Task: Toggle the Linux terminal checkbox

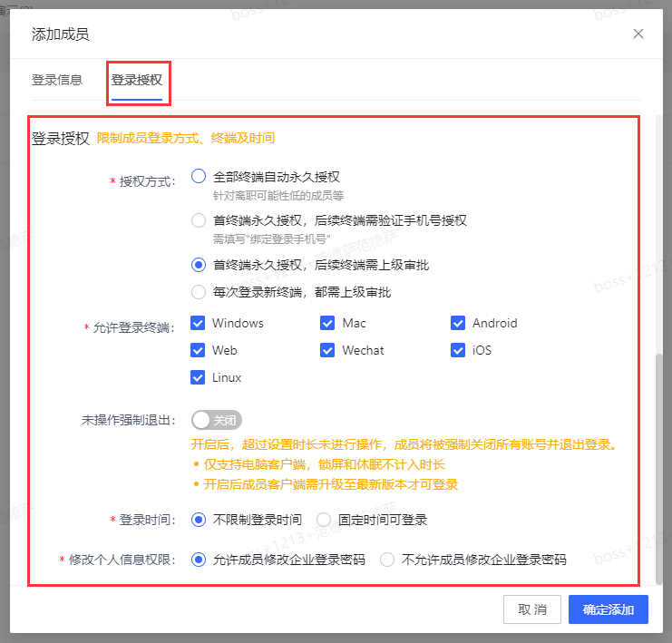Action: [x=198, y=377]
